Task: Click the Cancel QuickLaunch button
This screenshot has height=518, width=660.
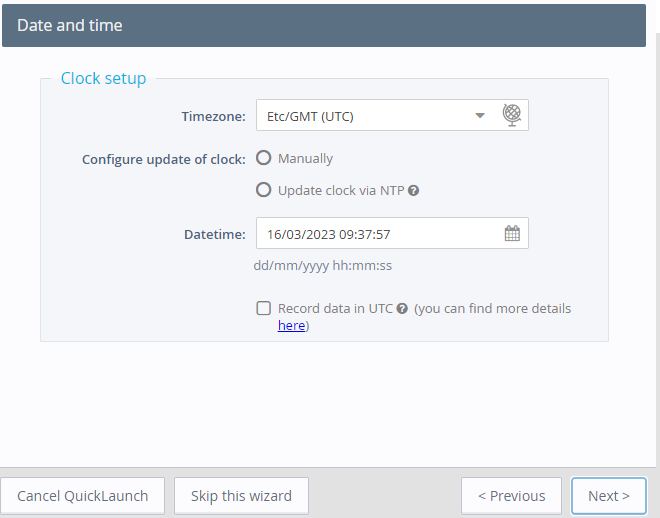Action: pos(83,496)
